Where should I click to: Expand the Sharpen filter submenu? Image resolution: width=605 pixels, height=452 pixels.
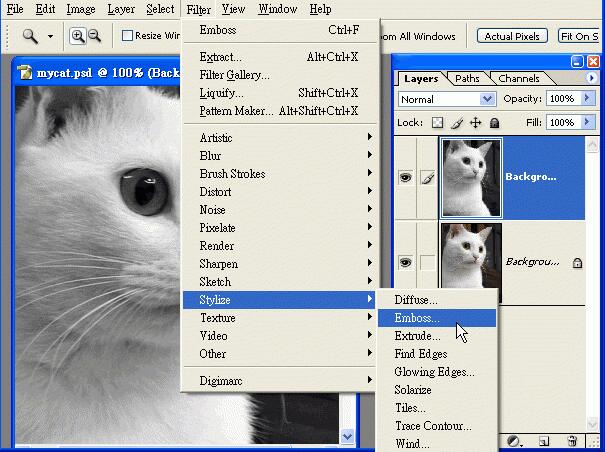[x=279, y=264]
